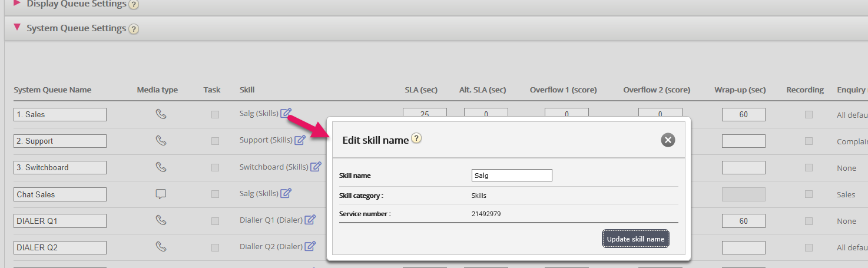
Task: Enable Recording checkbox for 1. Sales
Action: tap(809, 115)
